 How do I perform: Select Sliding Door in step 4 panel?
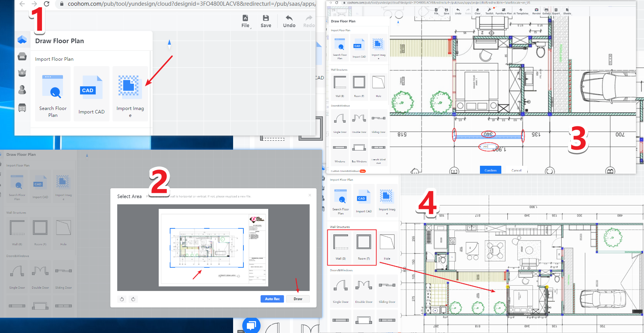(x=387, y=291)
